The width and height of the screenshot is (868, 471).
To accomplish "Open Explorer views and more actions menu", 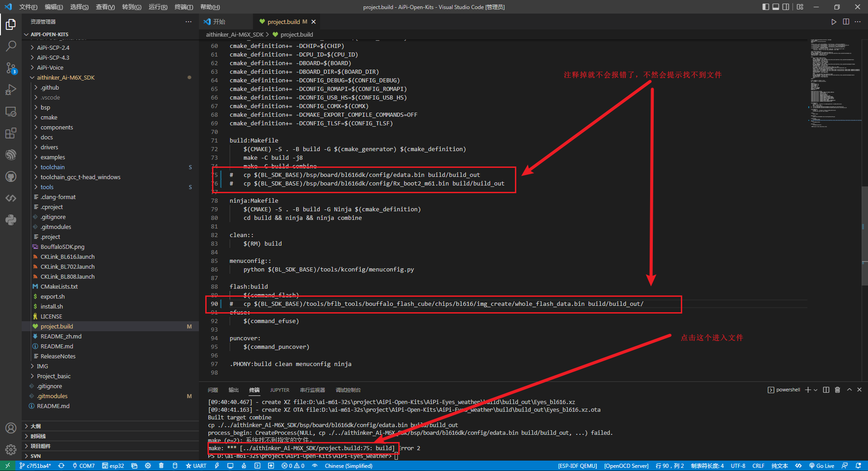I will pyautogui.click(x=189, y=22).
